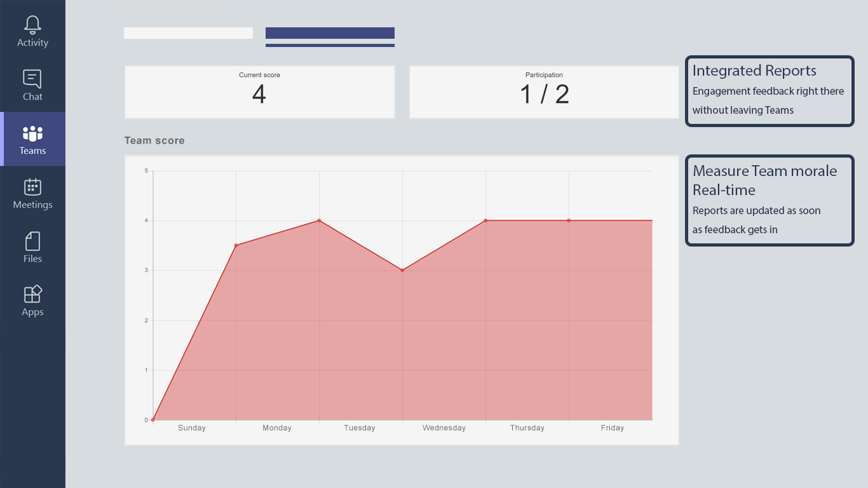Click the y-axis label "5" on the chart
The image size is (868, 488).
click(x=146, y=171)
